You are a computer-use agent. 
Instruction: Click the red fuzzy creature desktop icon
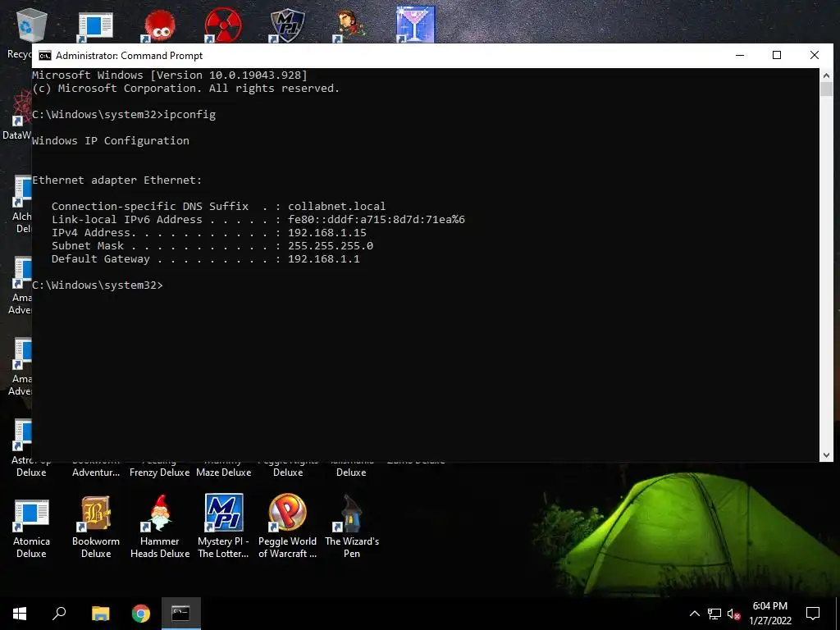pos(159,25)
